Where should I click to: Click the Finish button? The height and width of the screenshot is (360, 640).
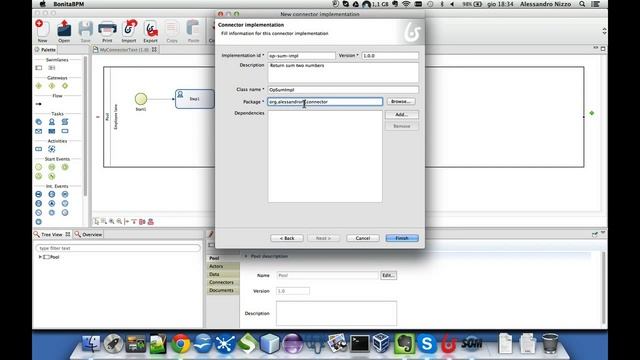(x=402, y=238)
